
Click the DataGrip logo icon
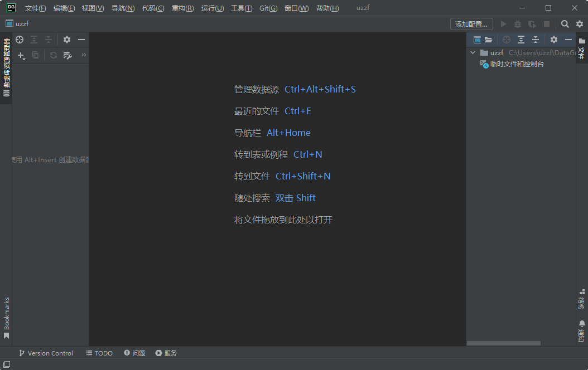pos(11,7)
